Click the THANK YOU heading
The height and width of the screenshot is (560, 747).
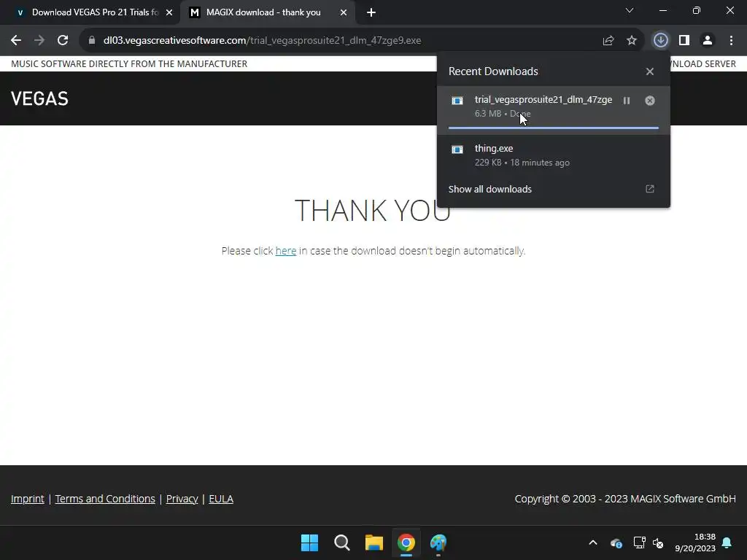pyautogui.click(x=373, y=210)
